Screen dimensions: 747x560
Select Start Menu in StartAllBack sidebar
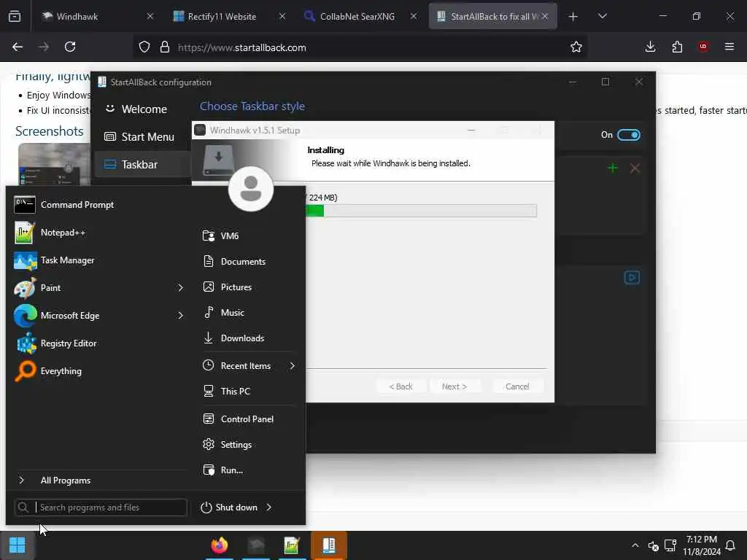[x=142, y=137]
